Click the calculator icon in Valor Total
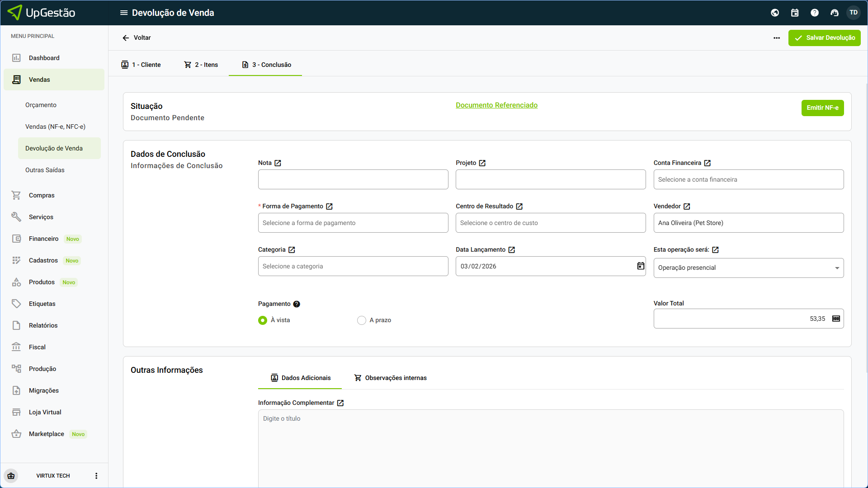 pos(836,319)
